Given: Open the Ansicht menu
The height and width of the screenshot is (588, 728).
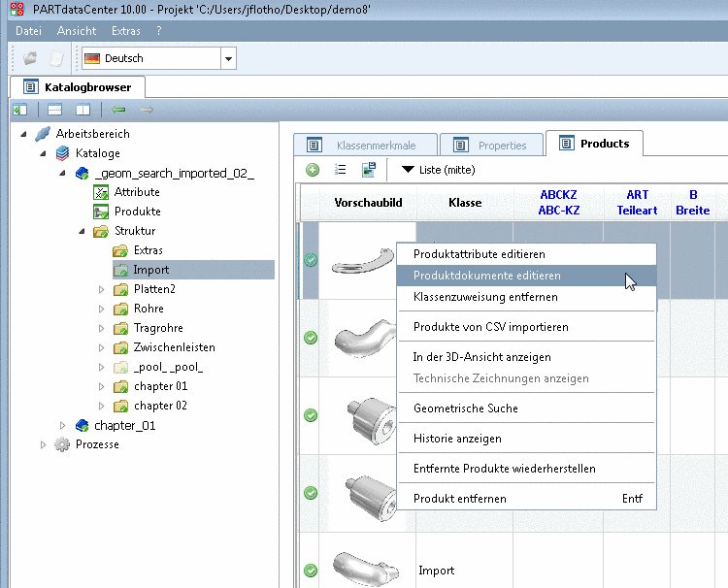Looking at the screenshot, I should [77, 31].
